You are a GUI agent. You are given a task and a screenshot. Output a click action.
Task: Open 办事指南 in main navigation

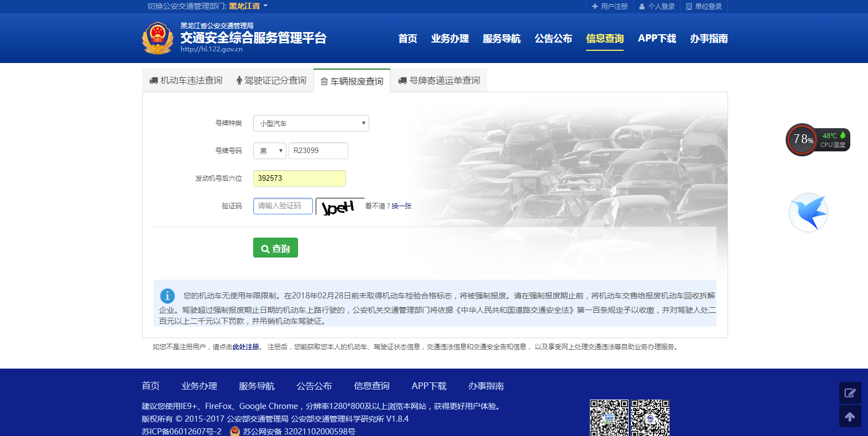tap(709, 39)
